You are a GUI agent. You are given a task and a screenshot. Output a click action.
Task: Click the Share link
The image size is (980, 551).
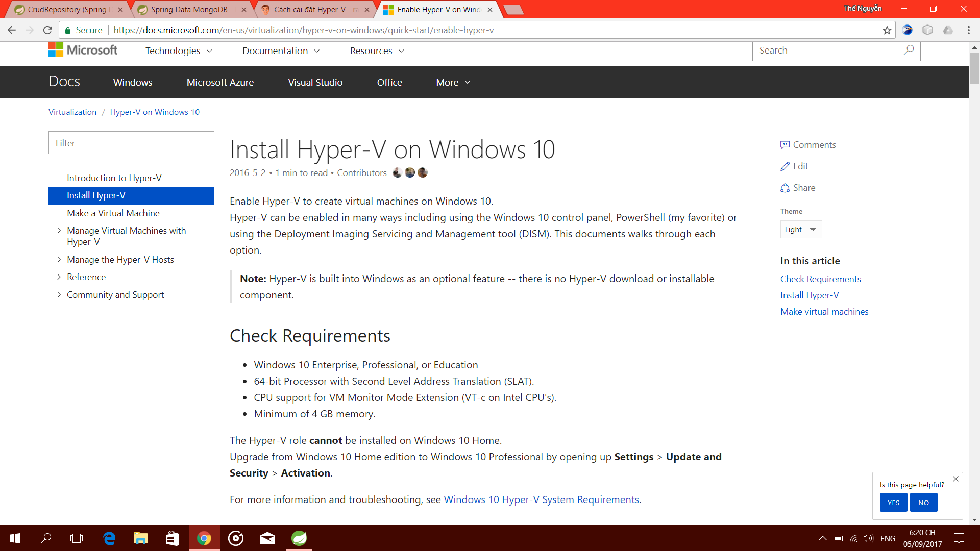pos(798,188)
